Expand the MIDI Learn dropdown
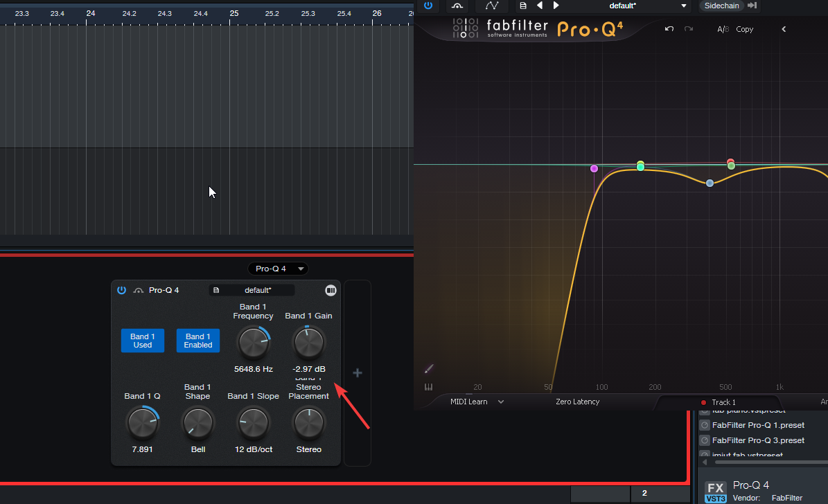 (x=501, y=402)
